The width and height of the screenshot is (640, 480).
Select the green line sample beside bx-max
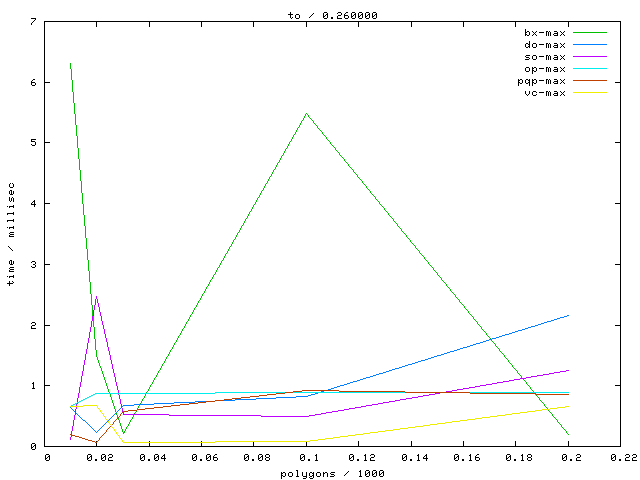(590, 33)
